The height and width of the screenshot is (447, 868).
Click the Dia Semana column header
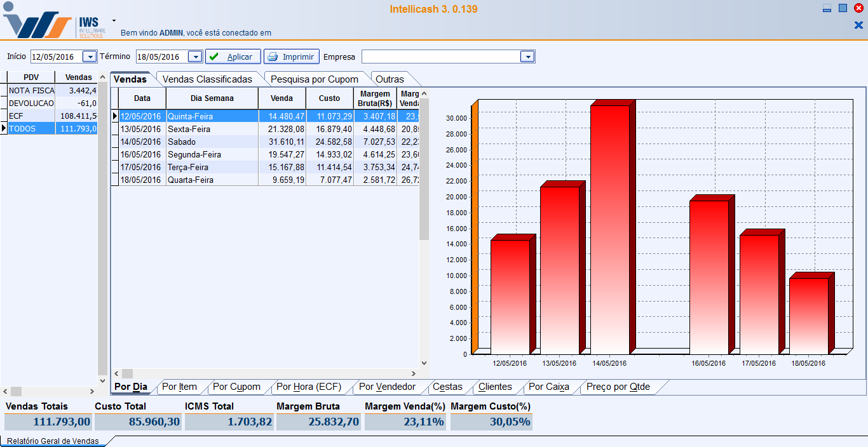click(212, 98)
